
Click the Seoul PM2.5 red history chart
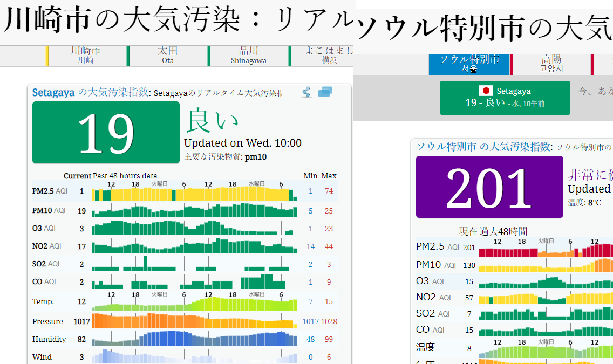point(545,251)
